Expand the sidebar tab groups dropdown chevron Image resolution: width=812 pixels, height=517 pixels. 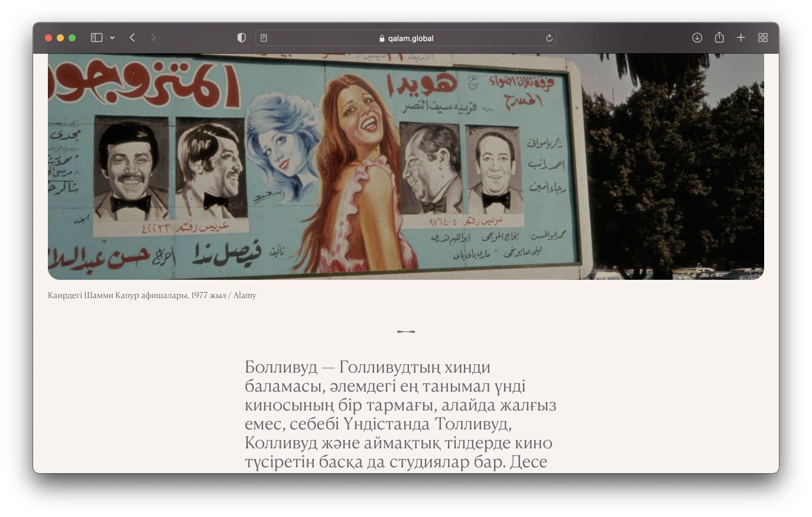coord(112,38)
